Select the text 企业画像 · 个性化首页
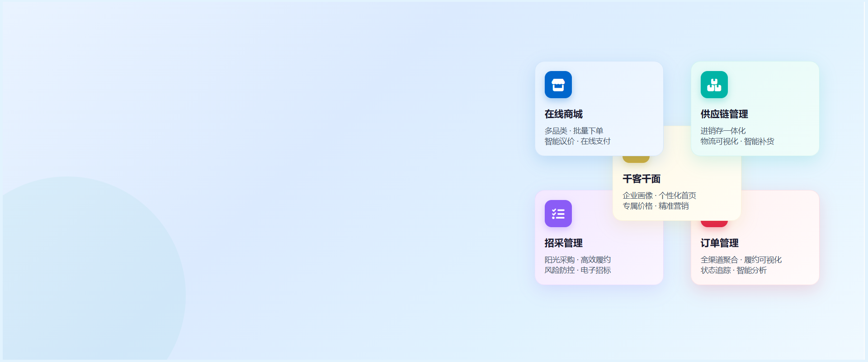The width and height of the screenshot is (868, 362). [x=659, y=195]
